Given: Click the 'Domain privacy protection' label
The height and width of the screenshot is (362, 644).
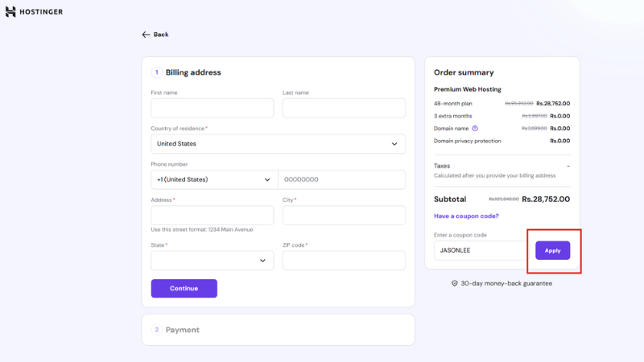Looking at the screenshot, I should pos(468,141).
